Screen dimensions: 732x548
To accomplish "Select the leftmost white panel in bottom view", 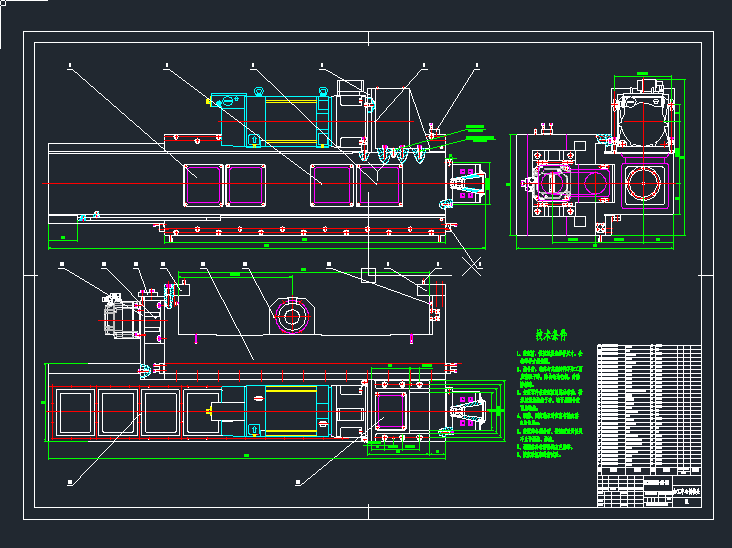I will tap(77, 412).
